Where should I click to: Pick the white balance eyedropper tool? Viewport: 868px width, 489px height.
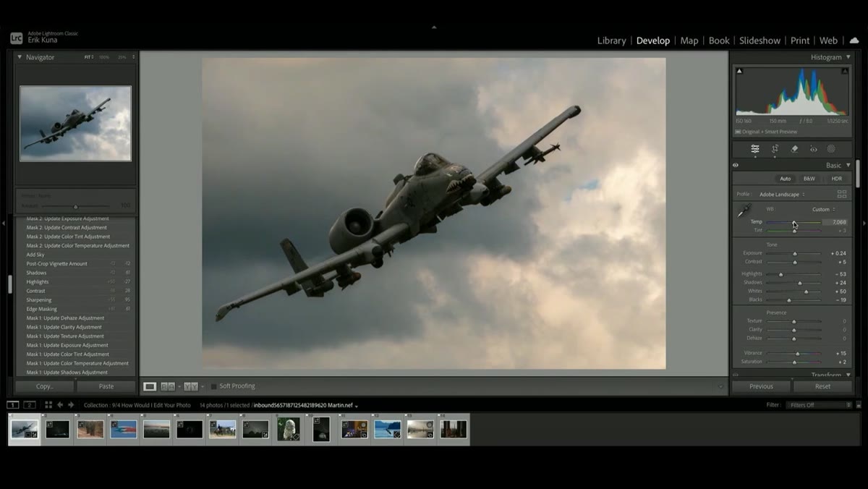point(744,211)
